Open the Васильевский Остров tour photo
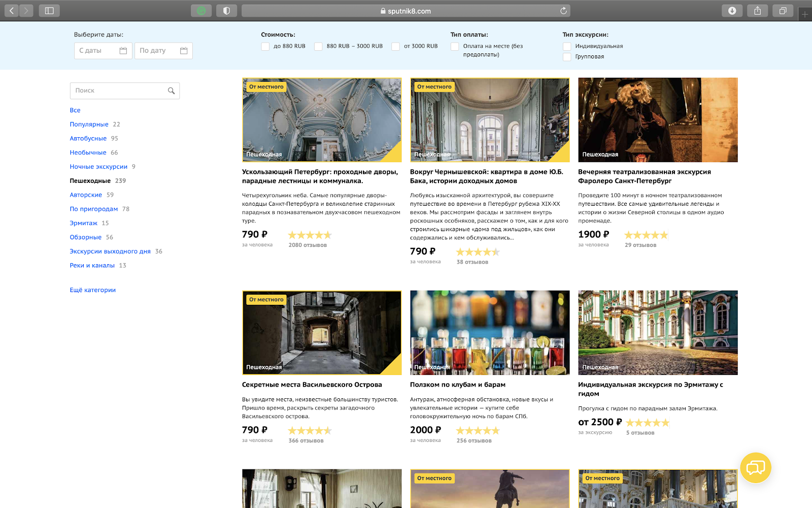This screenshot has height=508, width=812. pos(322,333)
